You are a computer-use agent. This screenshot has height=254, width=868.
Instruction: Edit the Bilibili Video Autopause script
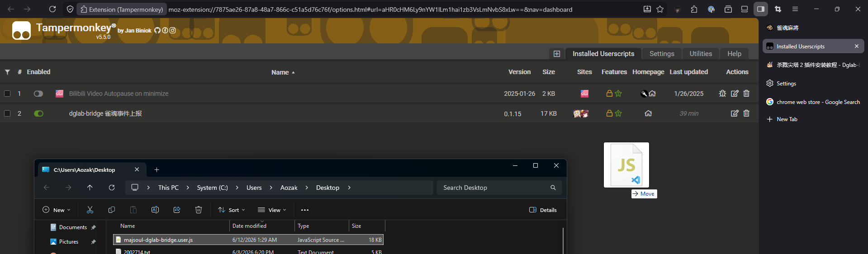pyautogui.click(x=735, y=94)
